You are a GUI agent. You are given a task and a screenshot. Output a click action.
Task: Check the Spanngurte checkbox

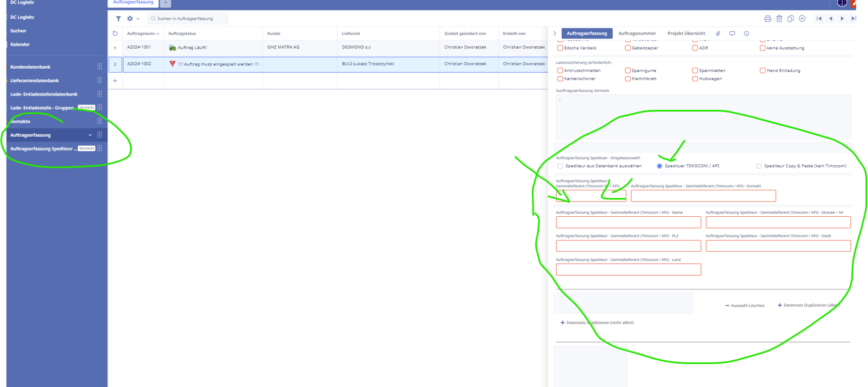[x=627, y=71]
